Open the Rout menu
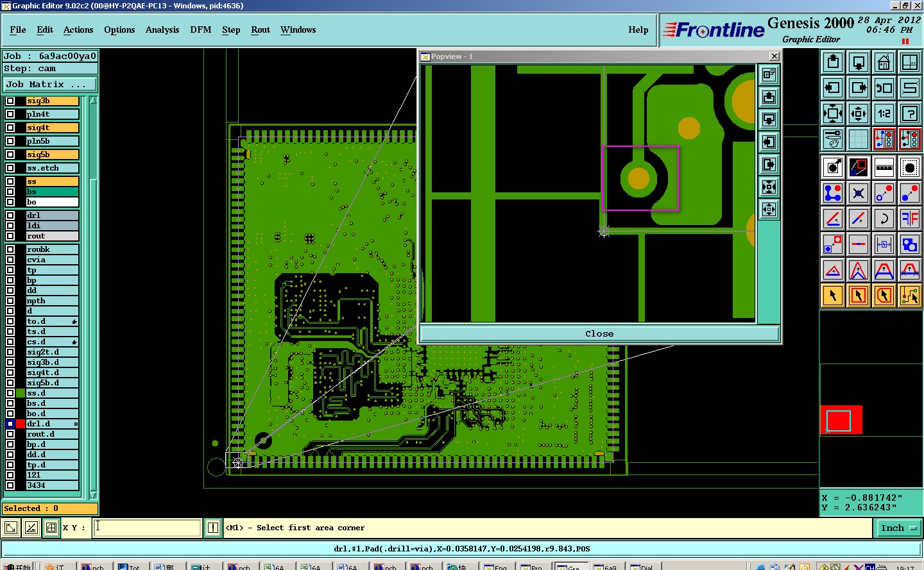 pos(261,29)
